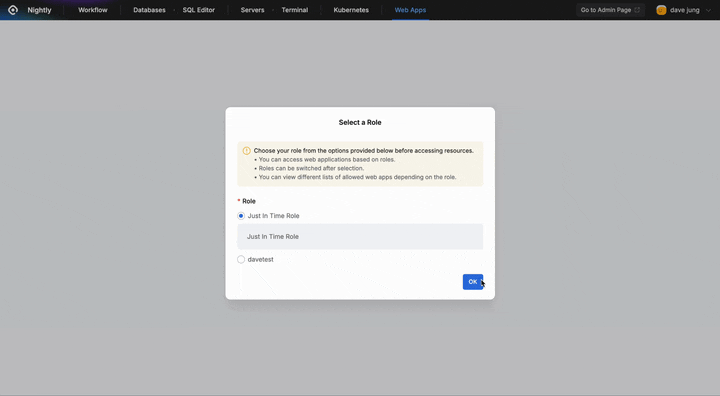Click the external link icon beside Admin Page
The height and width of the screenshot is (396, 720).
point(637,10)
